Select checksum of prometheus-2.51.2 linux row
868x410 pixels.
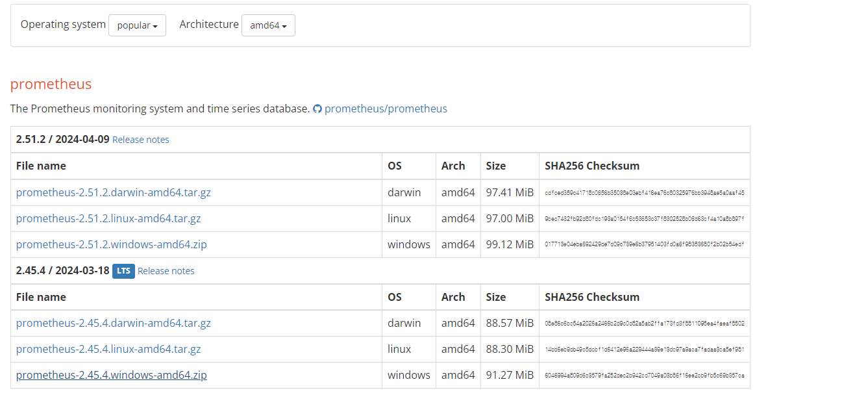point(645,219)
